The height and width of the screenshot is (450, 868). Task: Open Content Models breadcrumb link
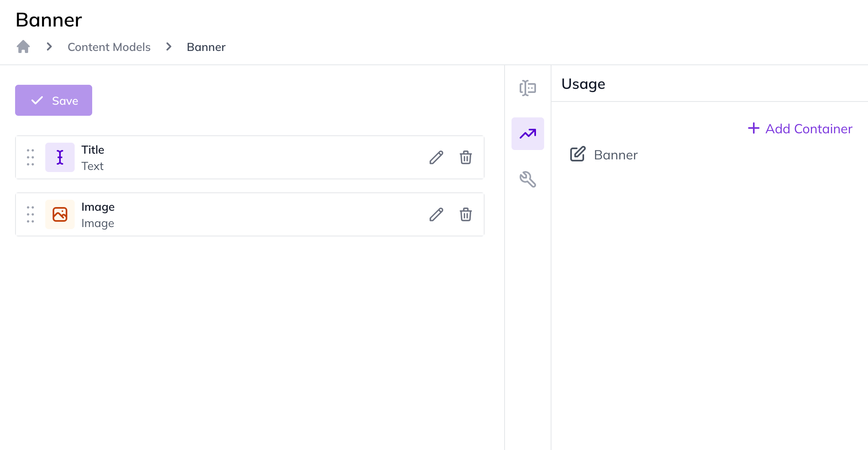[x=109, y=47]
